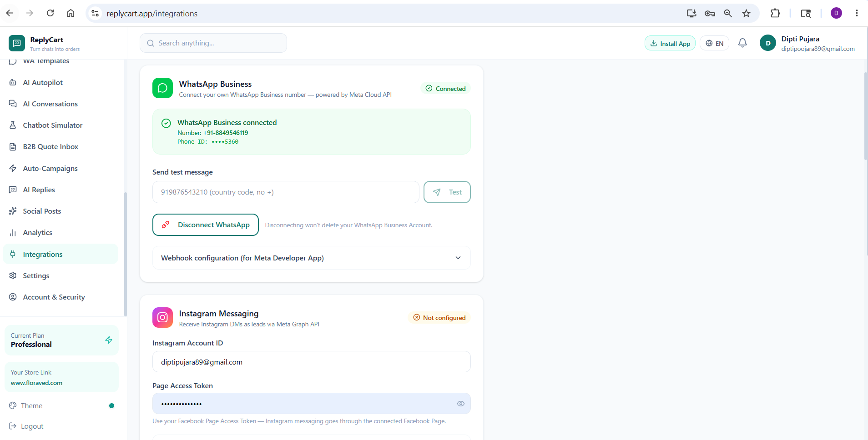Edit the Instagram Account ID field
The width and height of the screenshot is (868, 440).
click(x=312, y=362)
